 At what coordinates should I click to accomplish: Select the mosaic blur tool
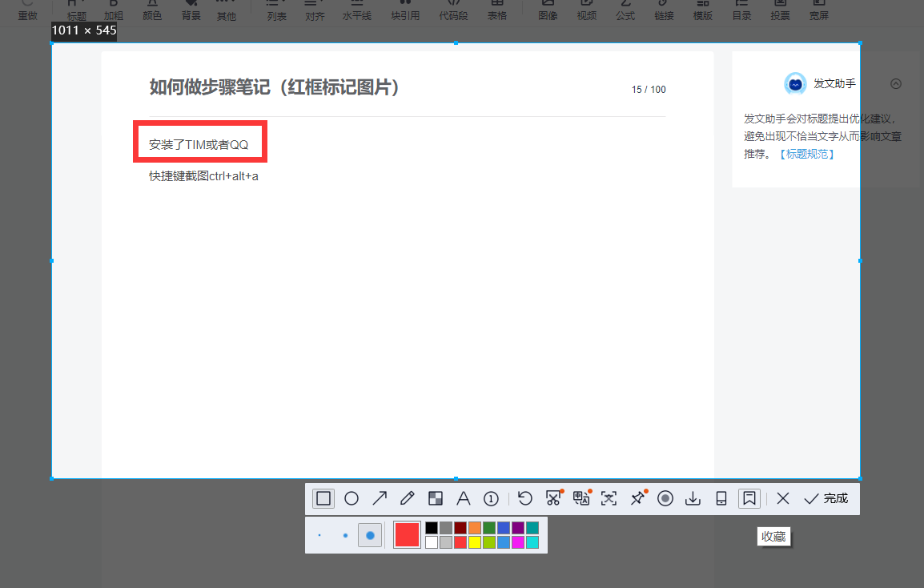pyautogui.click(x=436, y=498)
